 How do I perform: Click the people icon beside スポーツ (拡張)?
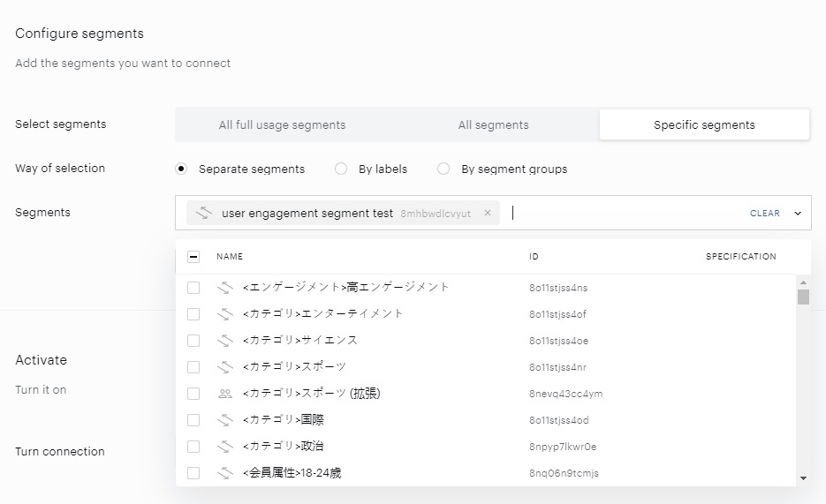[x=225, y=394]
